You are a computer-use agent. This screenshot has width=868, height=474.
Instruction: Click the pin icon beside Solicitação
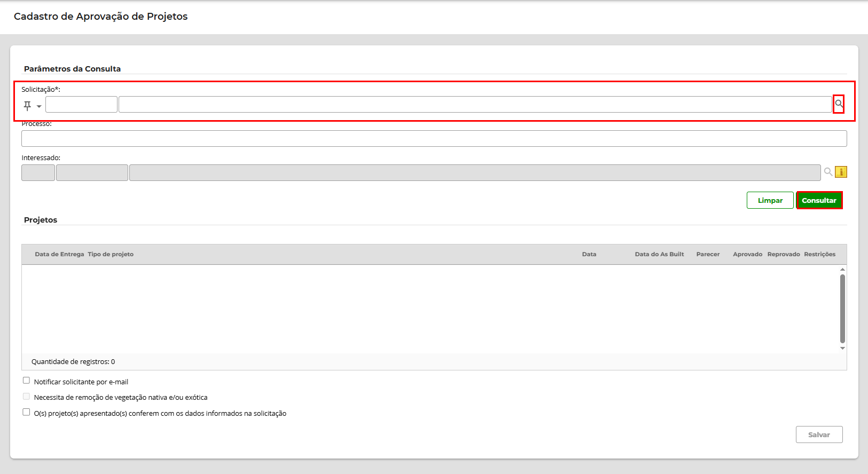click(27, 106)
